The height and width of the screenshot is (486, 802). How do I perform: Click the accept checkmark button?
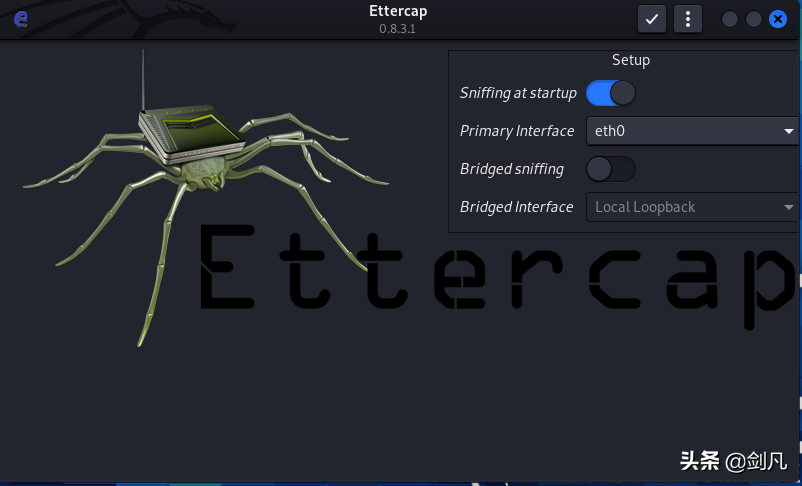point(652,19)
